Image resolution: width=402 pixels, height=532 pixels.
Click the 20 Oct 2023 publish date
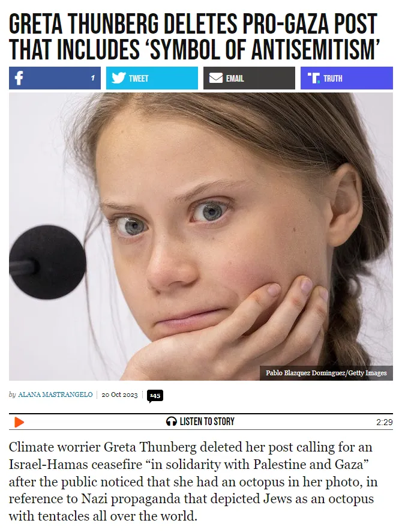pyautogui.click(x=119, y=394)
